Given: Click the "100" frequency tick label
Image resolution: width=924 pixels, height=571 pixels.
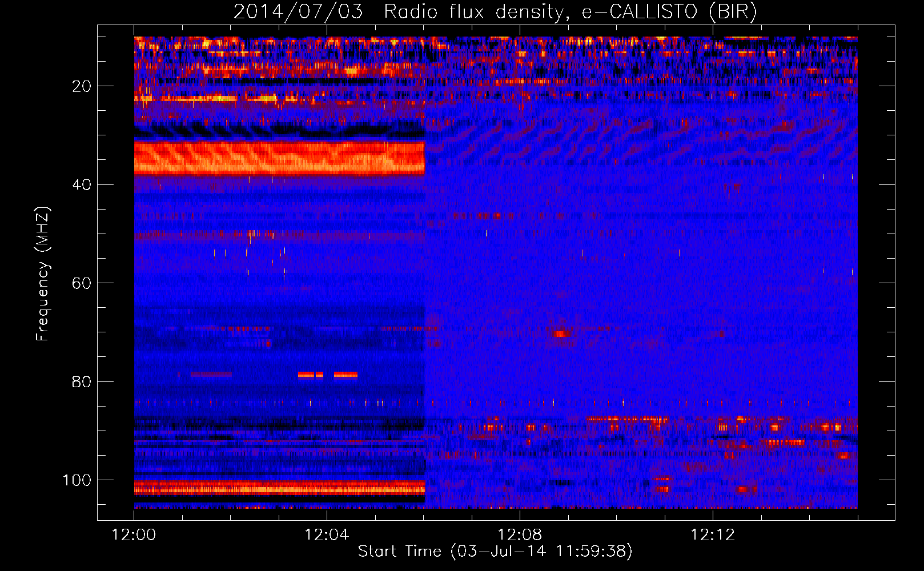Looking at the screenshot, I should (77, 480).
